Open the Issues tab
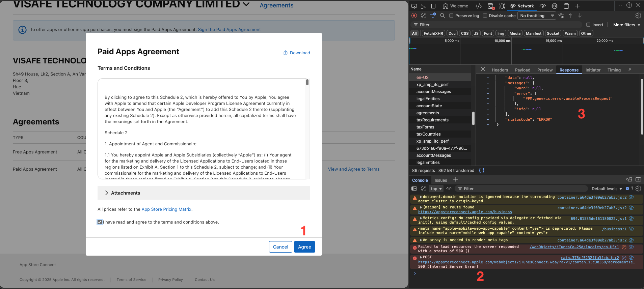Screen dimensions: 644x289 (x=440, y=180)
